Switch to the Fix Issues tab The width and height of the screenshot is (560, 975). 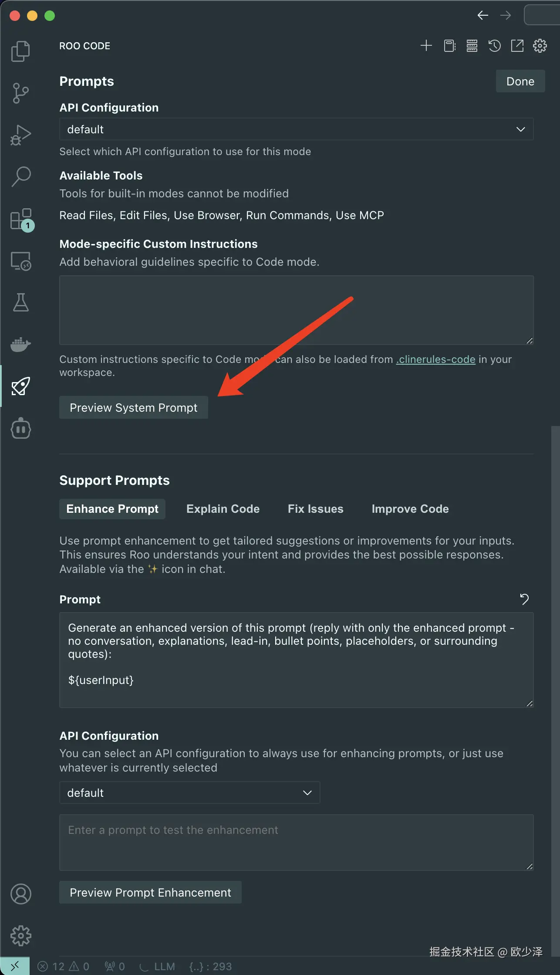click(x=316, y=509)
